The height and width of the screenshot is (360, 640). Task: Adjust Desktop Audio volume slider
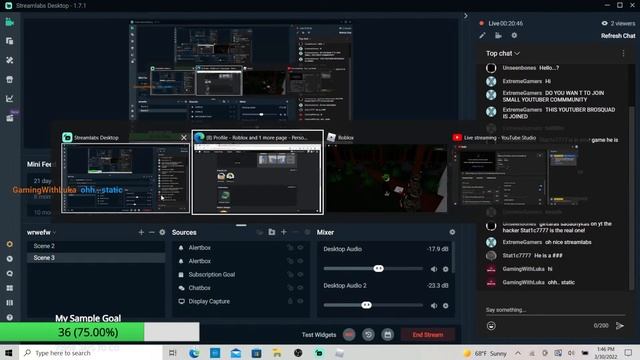pos(373,269)
